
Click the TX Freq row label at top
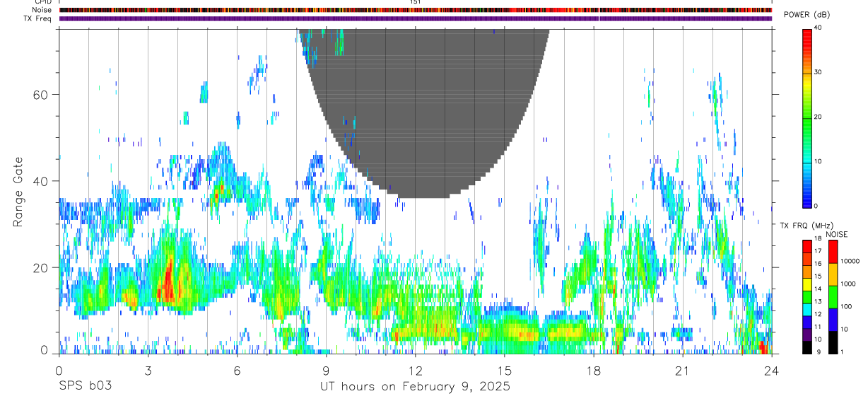37,18
